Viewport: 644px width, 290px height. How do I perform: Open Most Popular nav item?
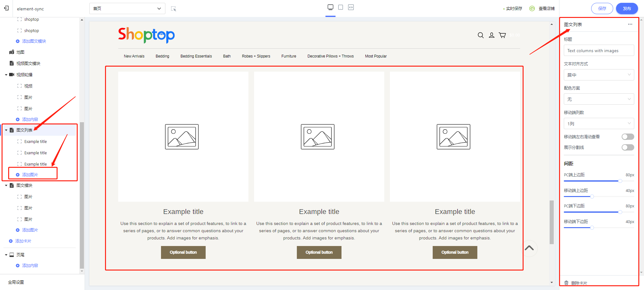(x=376, y=56)
